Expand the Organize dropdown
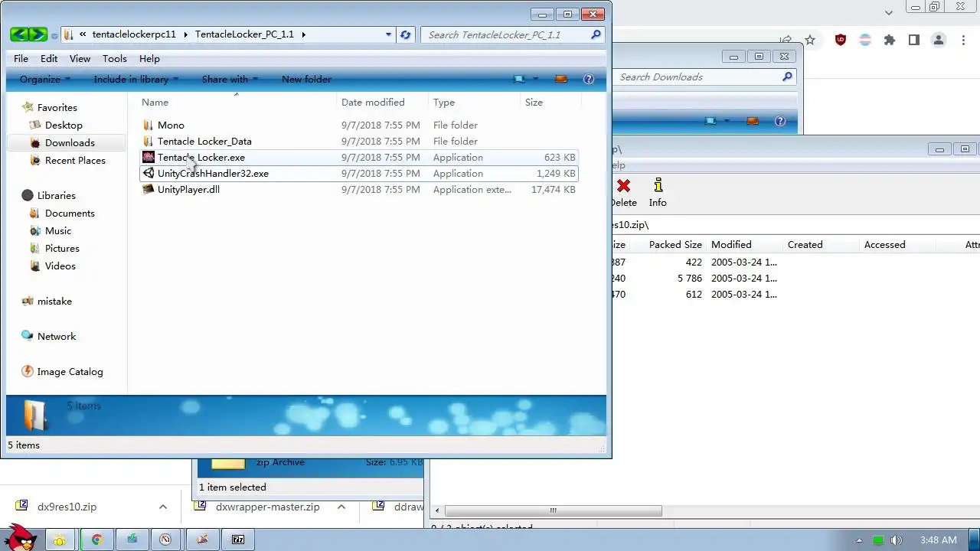The image size is (980, 551). click(x=45, y=79)
